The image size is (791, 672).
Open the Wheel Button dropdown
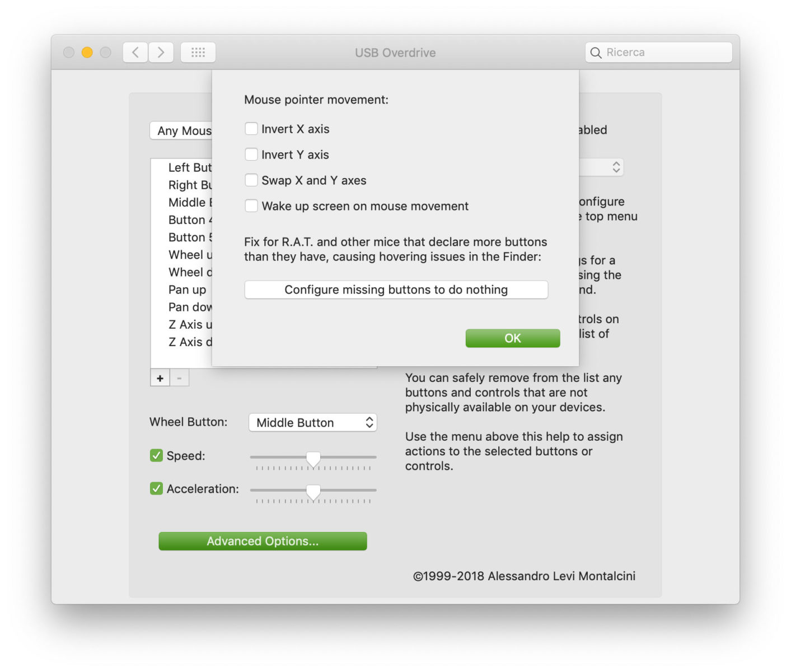(x=312, y=423)
